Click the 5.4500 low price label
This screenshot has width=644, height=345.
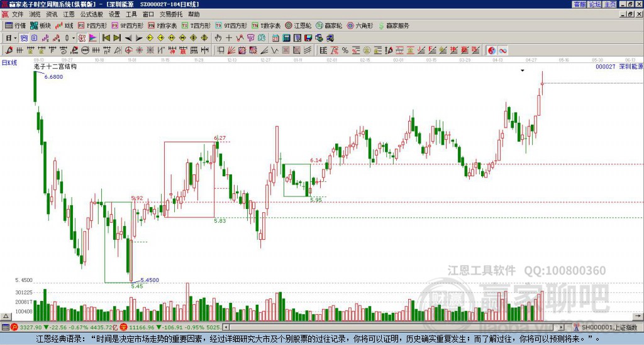click(150, 280)
